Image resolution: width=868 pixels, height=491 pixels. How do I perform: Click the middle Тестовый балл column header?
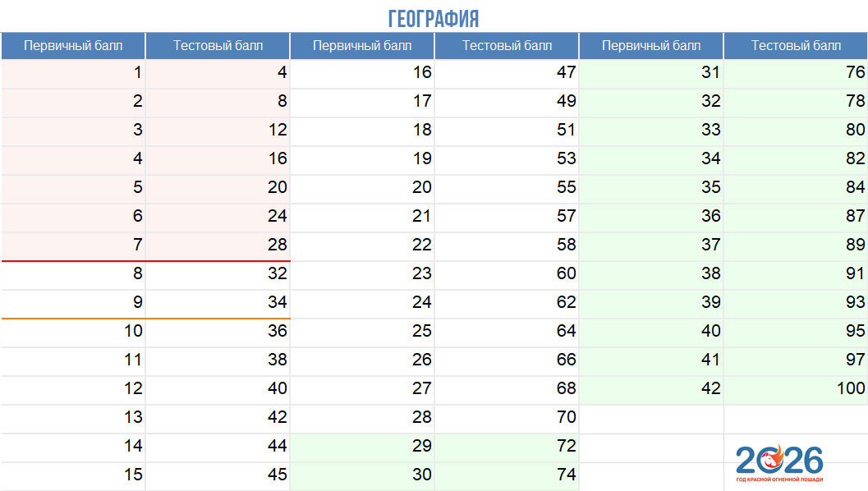click(x=507, y=46)
